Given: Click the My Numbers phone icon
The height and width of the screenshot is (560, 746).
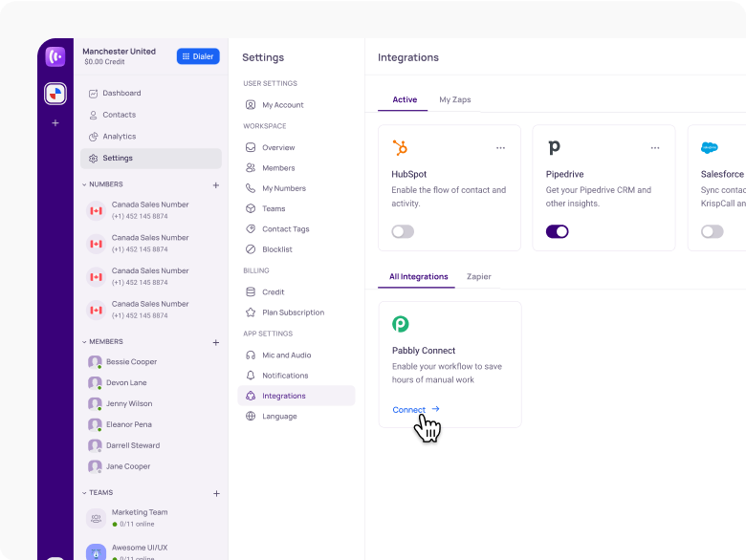Looking at the screenshot, I should (x=251, y=188).
